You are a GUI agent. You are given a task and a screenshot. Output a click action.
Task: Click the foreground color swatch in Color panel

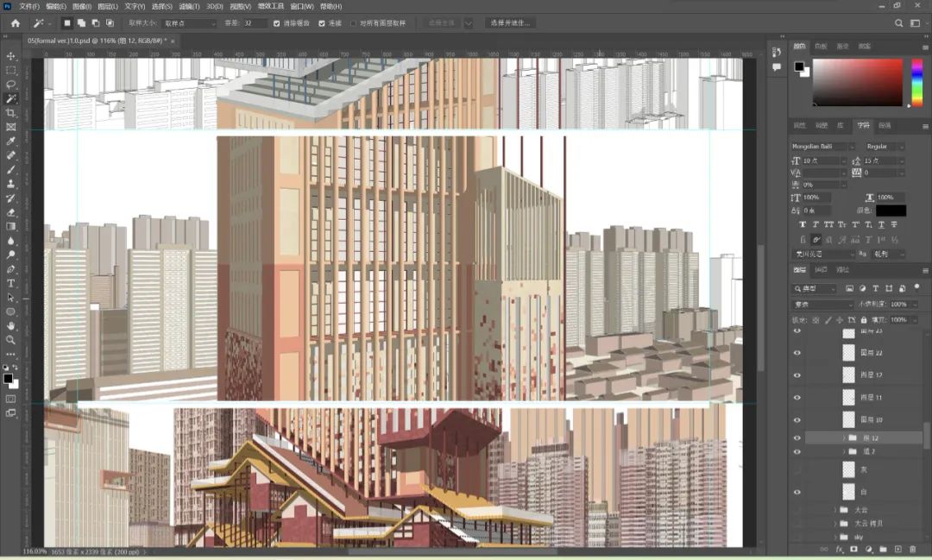[x=799, y=66]
